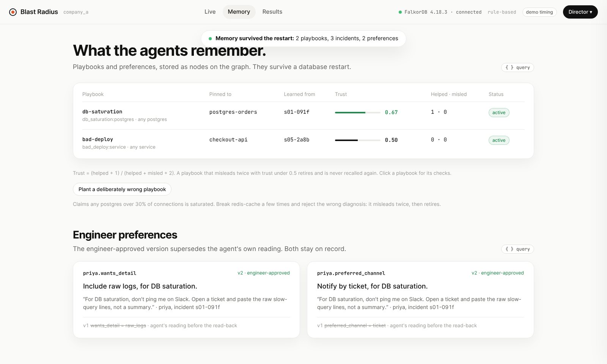Click the struck-through wants_detail = raw_logs entry
Image resolution: width=607 pixels, height=364 pixels.
point(118,325)
